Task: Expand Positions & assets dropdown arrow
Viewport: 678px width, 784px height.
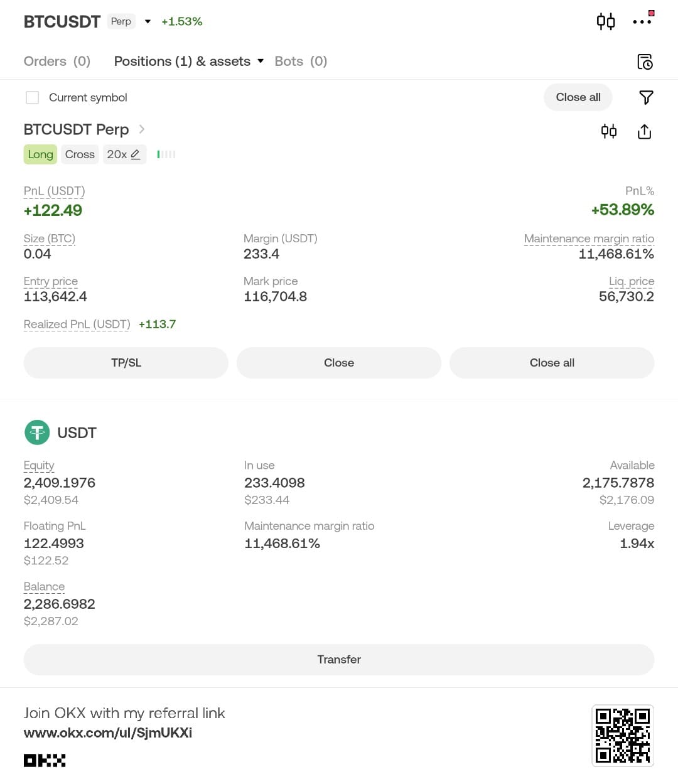Action: 261,61
